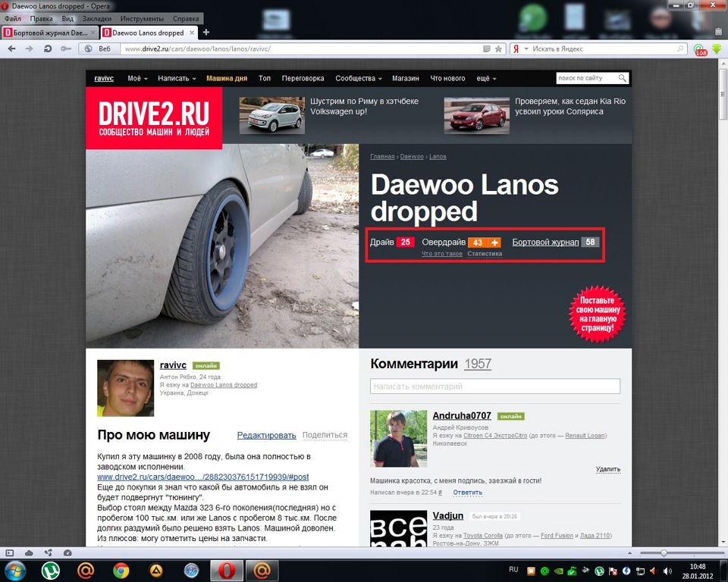Click the Opera Turbo speedometer icon
The width and height of the screenshot is (728, 582).
click(67, 552)
